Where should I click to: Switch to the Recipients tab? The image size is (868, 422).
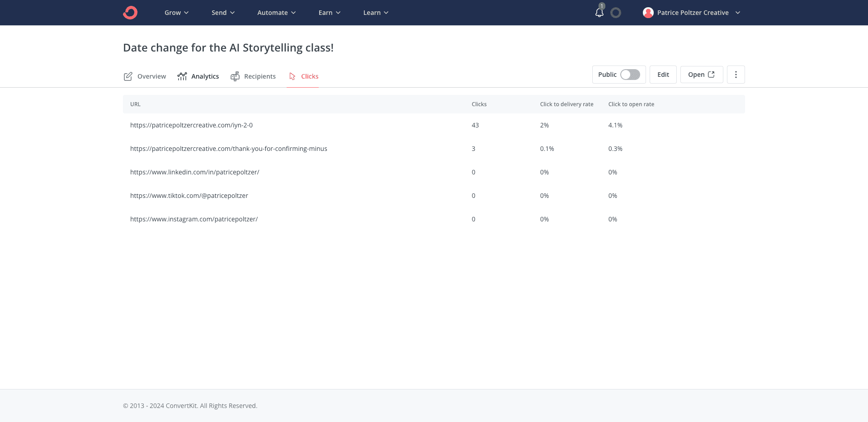253,76
